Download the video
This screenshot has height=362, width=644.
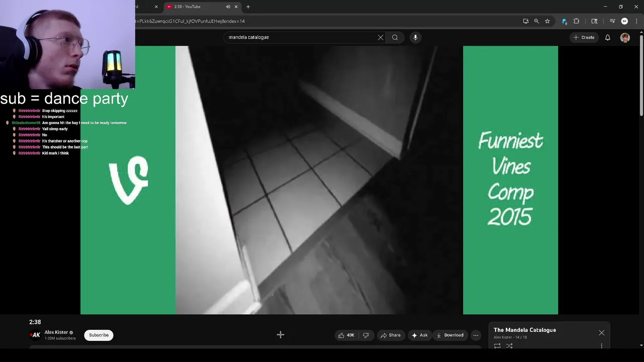click(450, 335)
